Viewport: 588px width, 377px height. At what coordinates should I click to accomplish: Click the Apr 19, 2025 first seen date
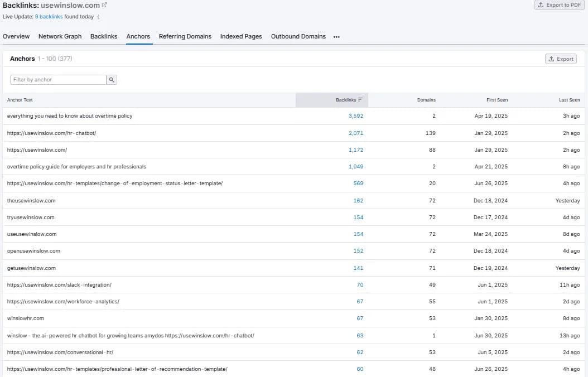pyautogui.click(x=491, y=116)
